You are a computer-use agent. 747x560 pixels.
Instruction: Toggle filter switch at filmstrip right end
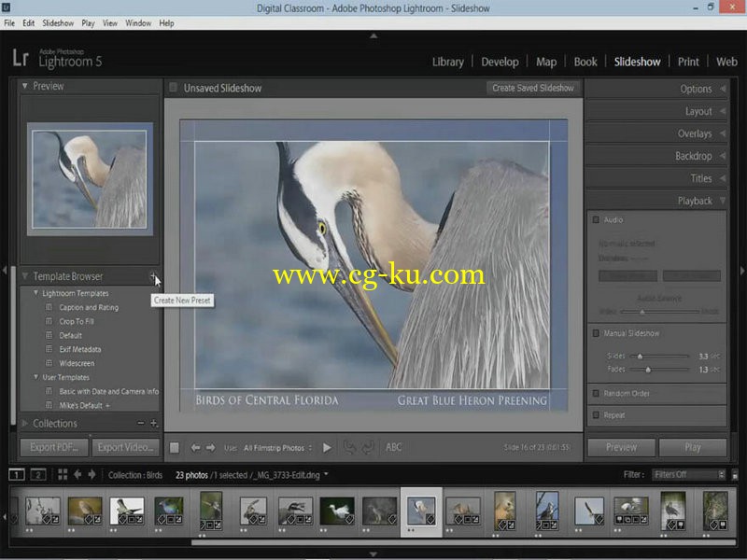point(735,475)
